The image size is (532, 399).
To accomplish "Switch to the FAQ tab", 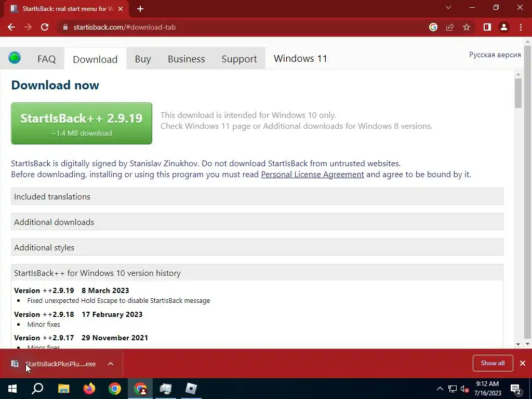I will (46, 59).
